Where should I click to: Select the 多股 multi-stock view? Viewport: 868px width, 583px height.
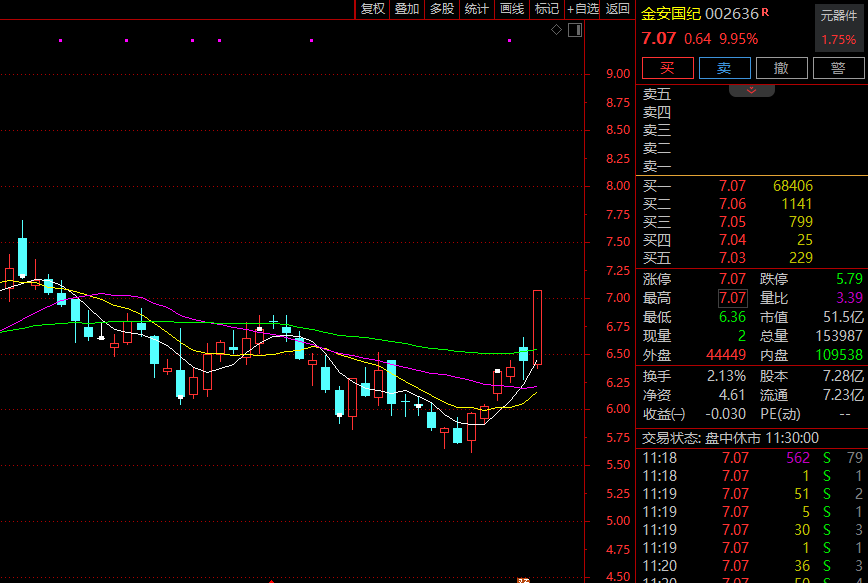pyautogui.click(x=442, y=9)
